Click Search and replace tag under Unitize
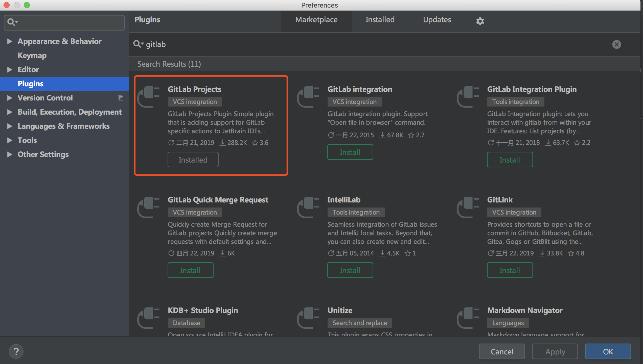Viewport: 643px width, 364px height. [360, 323]
